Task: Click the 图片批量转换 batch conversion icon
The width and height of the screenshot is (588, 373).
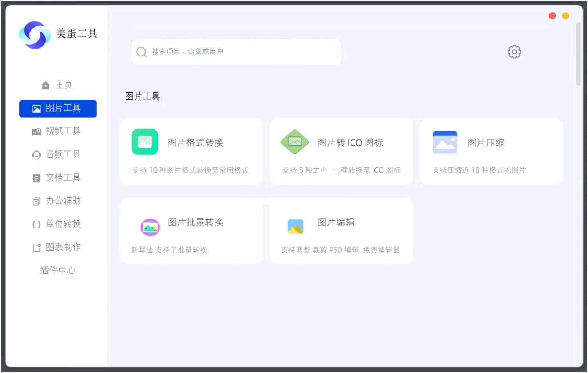Action: point(150,227)
